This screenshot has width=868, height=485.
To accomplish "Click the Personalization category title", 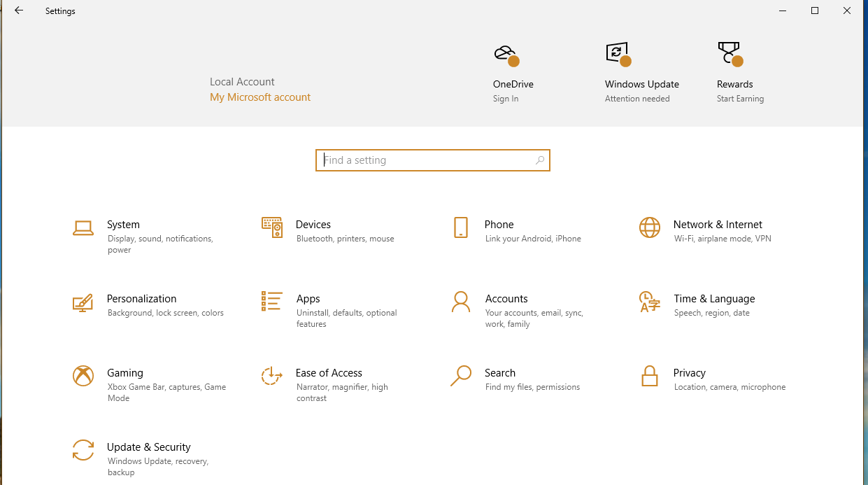I will (141, 299).
